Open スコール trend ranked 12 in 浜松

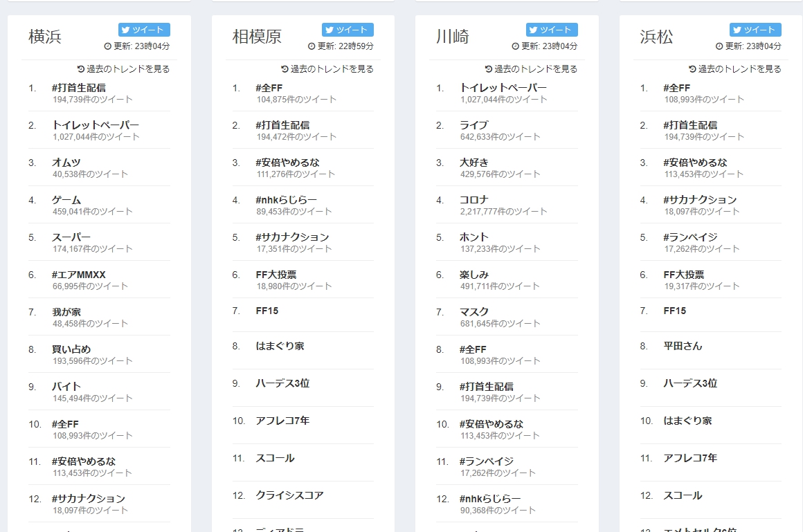pos(683,495)
